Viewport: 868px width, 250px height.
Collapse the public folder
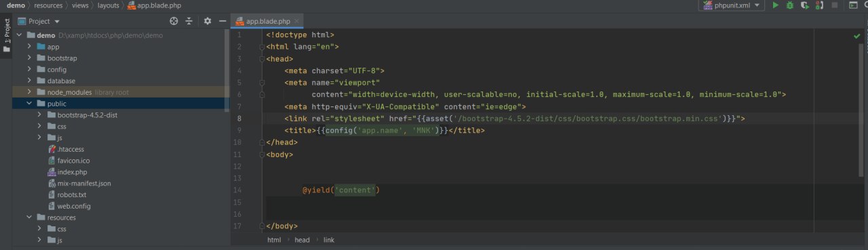coord(30,104)
